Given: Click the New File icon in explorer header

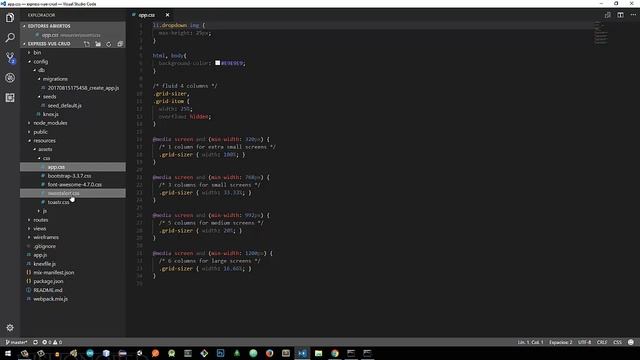Looking at the screenshot, I should click(87, 44).
